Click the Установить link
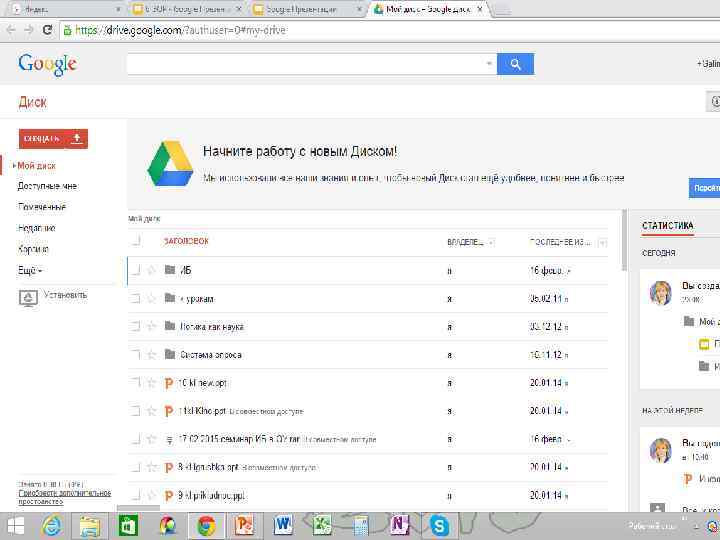This screenshot has width=720, height=540. click(65, 295)
